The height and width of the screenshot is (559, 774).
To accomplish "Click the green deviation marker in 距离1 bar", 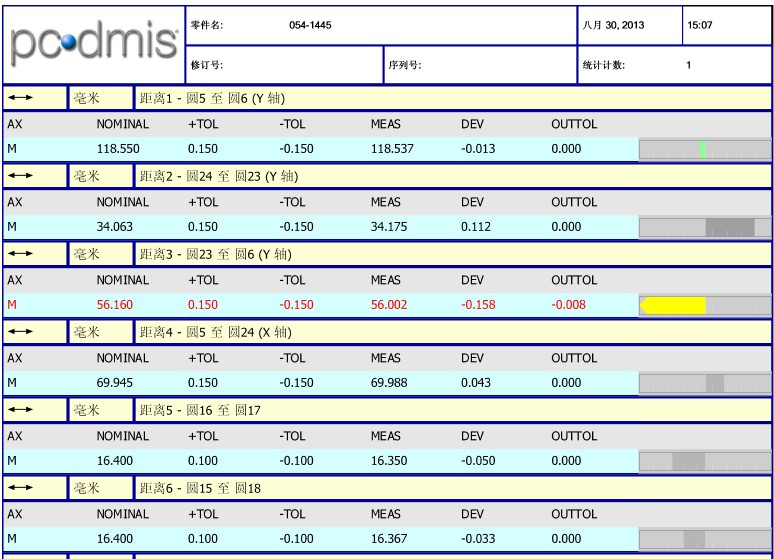I will click(703, 150).
